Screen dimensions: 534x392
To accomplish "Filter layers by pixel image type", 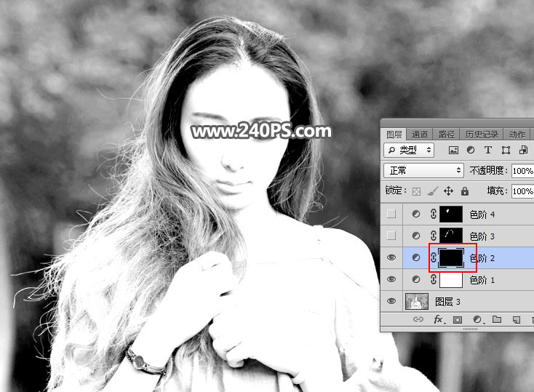I will pos(453,151).
